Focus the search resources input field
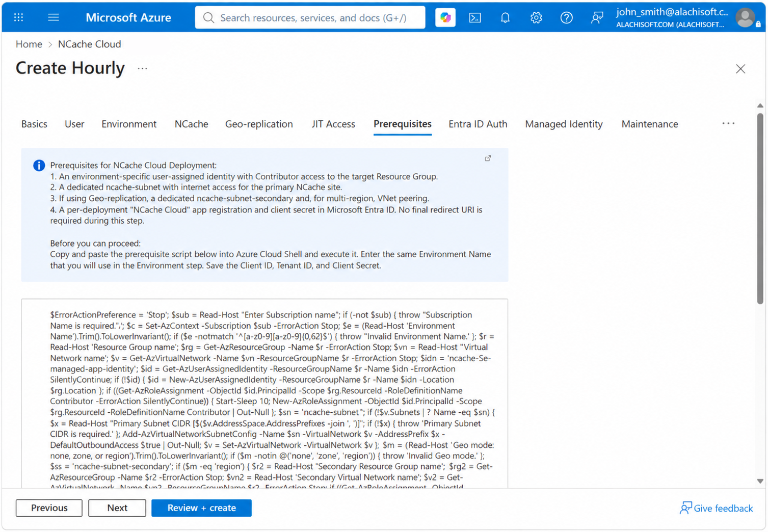The image size is (768, 532). pyautogui.click(x=310, y=17)
